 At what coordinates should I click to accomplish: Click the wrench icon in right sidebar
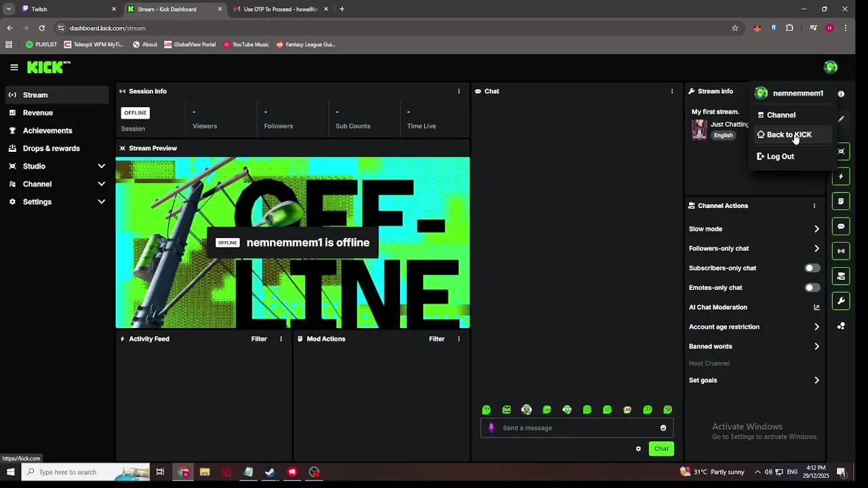click(x=841, y=301)
